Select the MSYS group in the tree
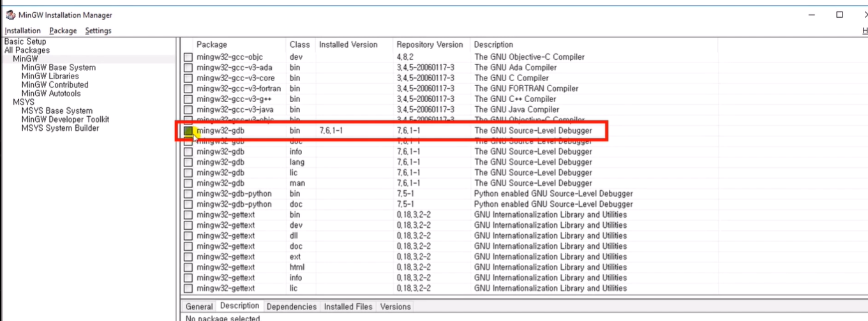868x321 pixels. pyautogui.click(x=24, y=102)
